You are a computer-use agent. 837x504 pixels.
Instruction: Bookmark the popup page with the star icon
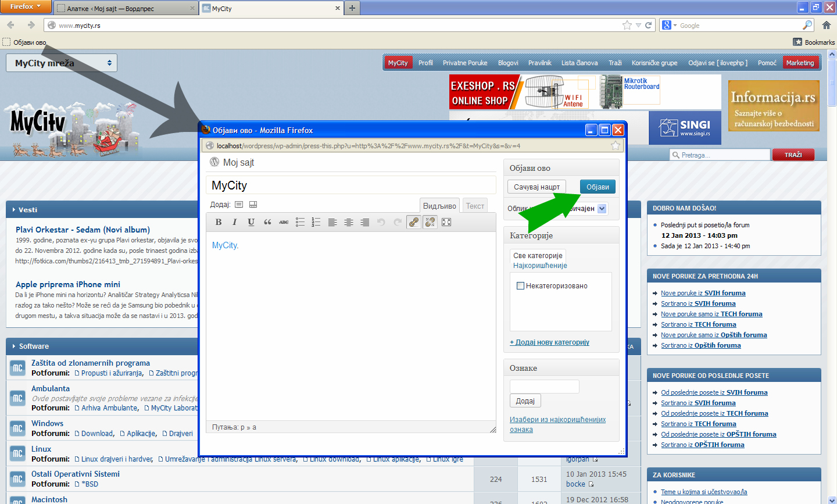[616, 145]
